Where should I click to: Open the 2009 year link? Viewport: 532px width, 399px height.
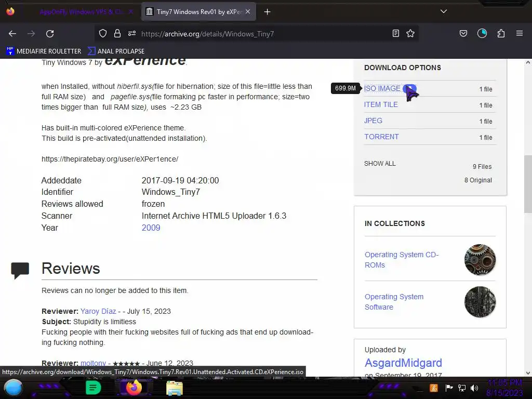click(151, 228)
